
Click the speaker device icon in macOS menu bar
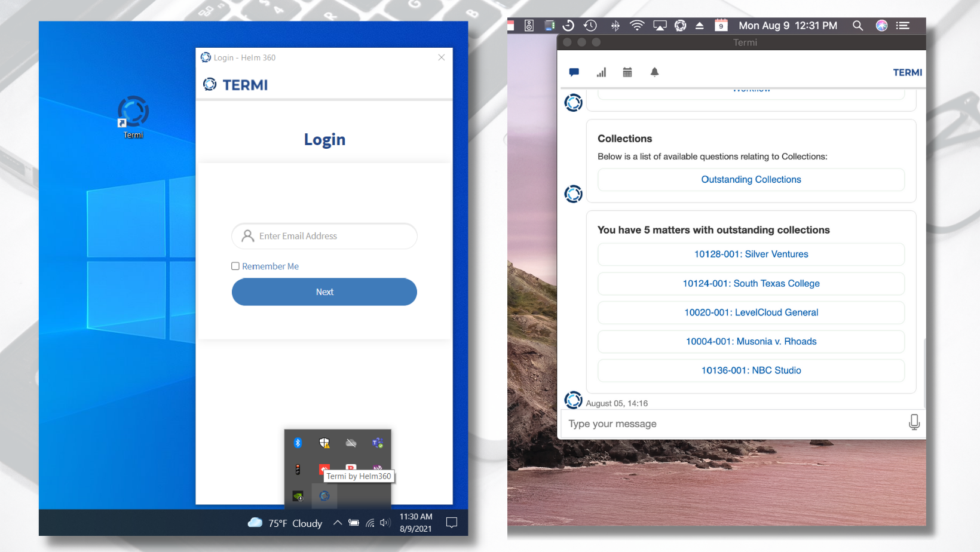coord(529,26)
